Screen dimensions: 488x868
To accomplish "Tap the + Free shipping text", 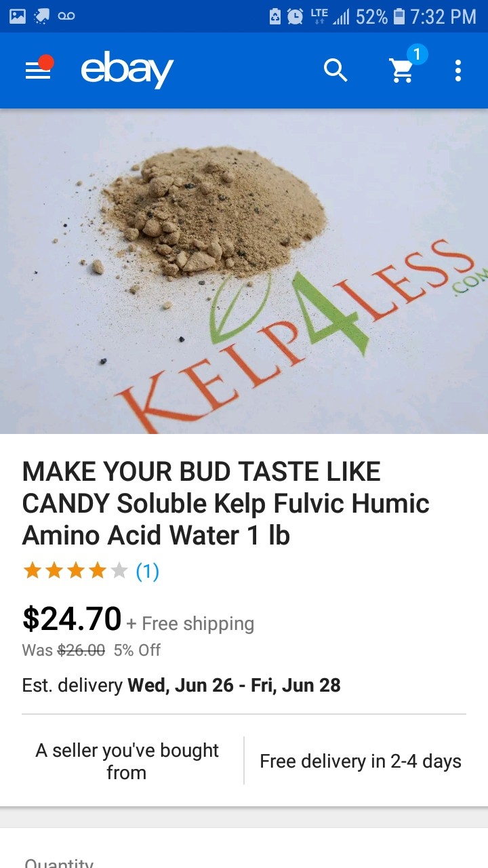I will coord(190,624).
